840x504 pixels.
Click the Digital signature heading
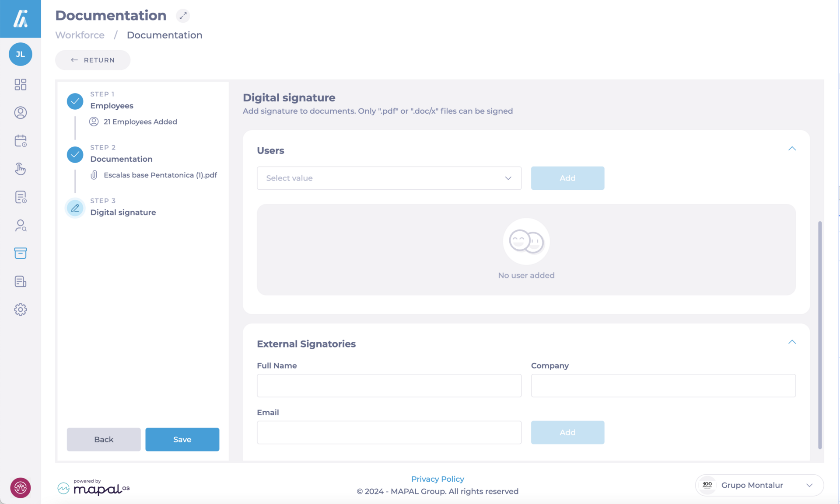click(x=289, y=97)
